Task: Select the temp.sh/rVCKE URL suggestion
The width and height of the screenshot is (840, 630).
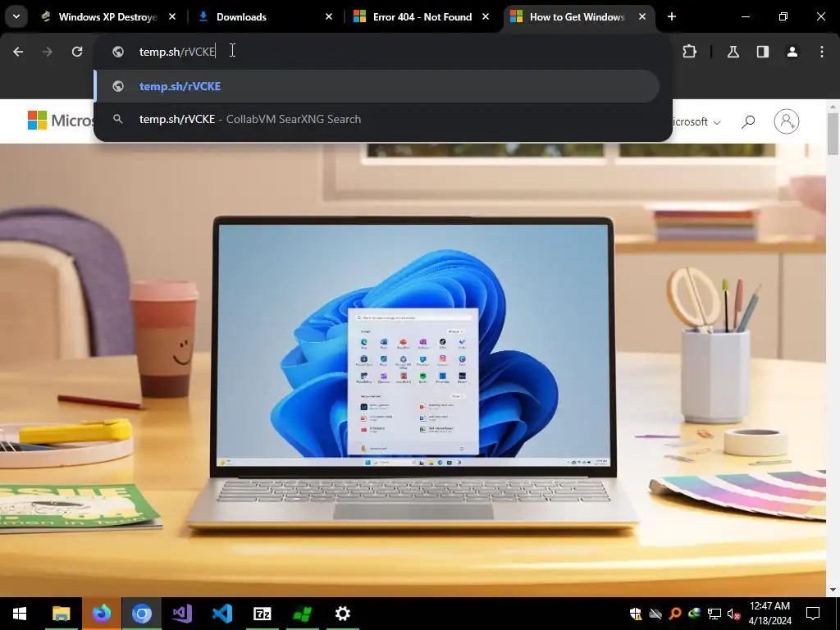Action: 377,86
